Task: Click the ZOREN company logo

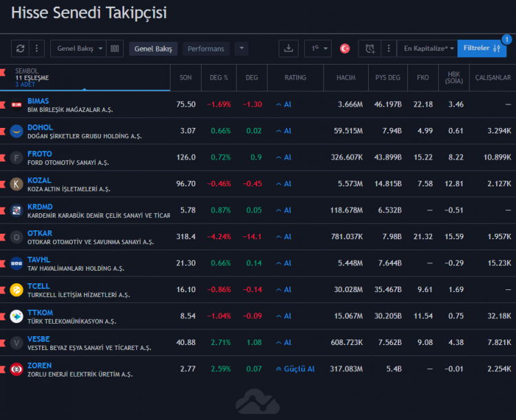Action: click(x=17, y=369)
